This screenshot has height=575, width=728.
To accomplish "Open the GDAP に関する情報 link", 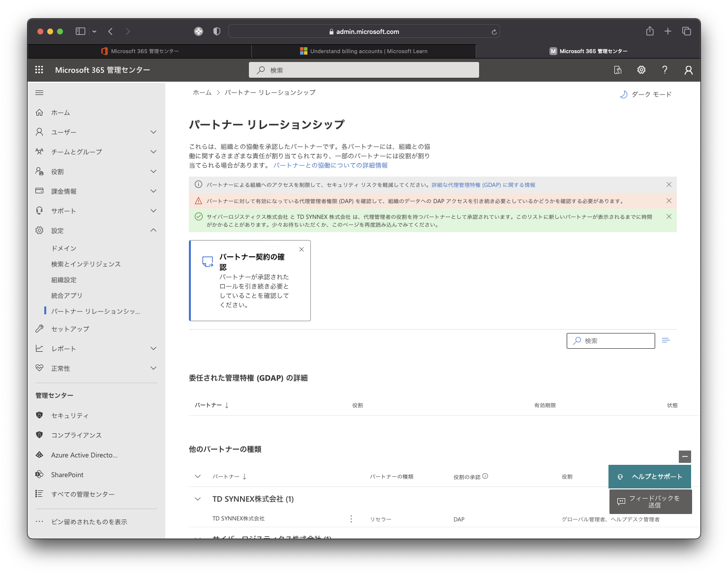I will tap(484, 185).
